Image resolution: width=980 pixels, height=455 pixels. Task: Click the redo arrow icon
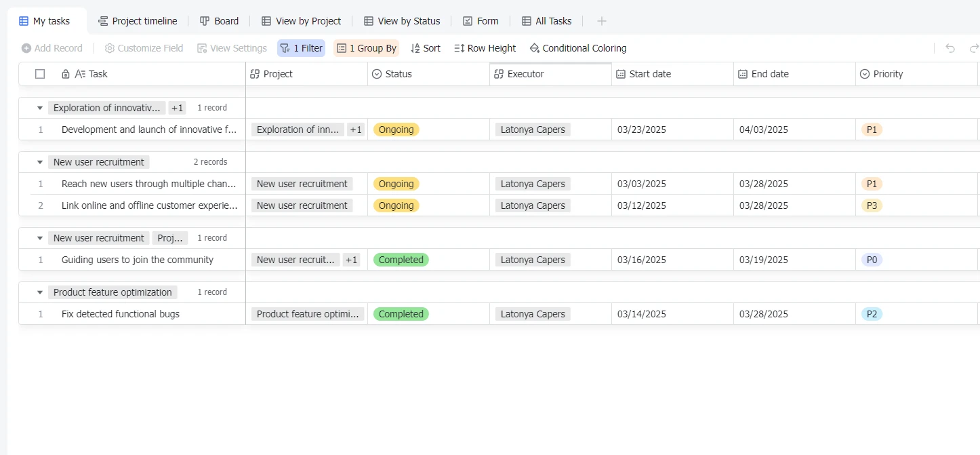(x=974, y=48)
